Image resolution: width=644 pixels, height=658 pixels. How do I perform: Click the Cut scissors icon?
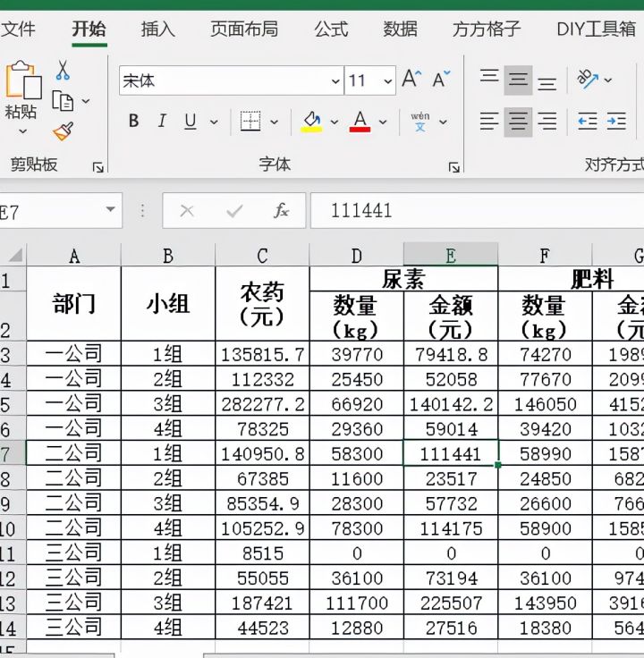tap(63, 70)
